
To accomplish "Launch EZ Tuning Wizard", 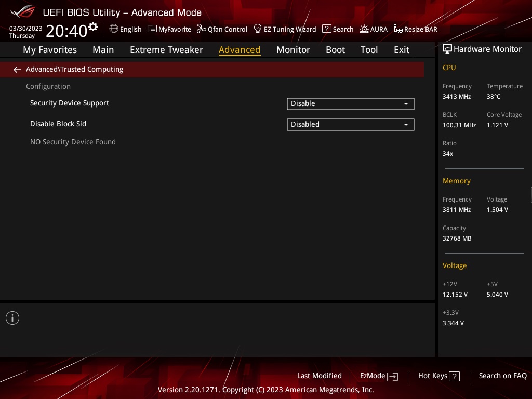I will click(x=285, y=29).
